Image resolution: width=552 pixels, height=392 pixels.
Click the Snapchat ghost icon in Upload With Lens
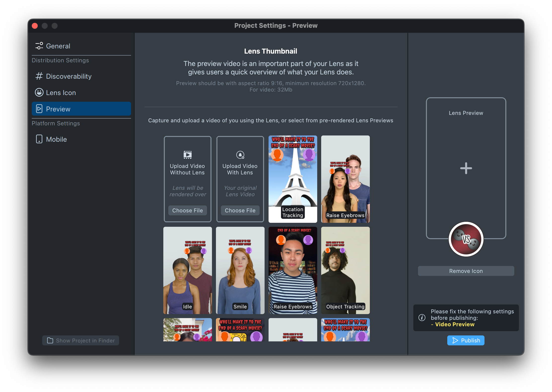240,155
